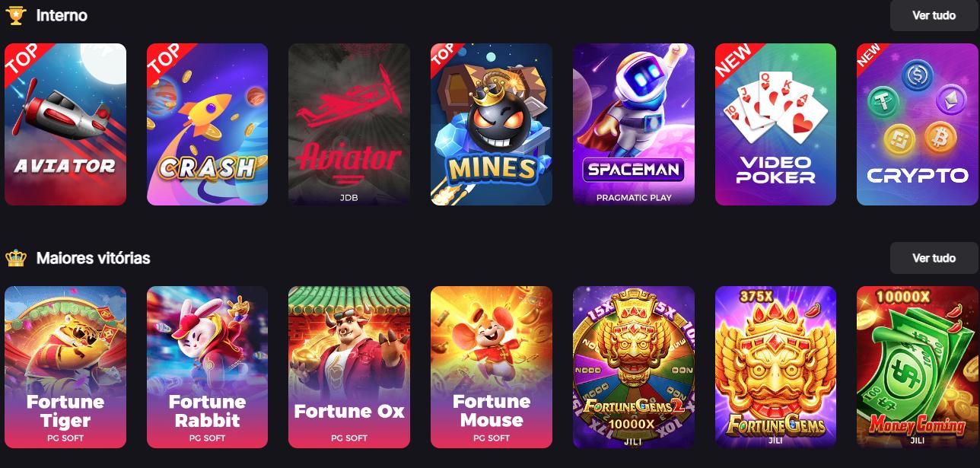The image size is (980, 468).
Task: Open the JDB Aviator game
Action: 349,124
